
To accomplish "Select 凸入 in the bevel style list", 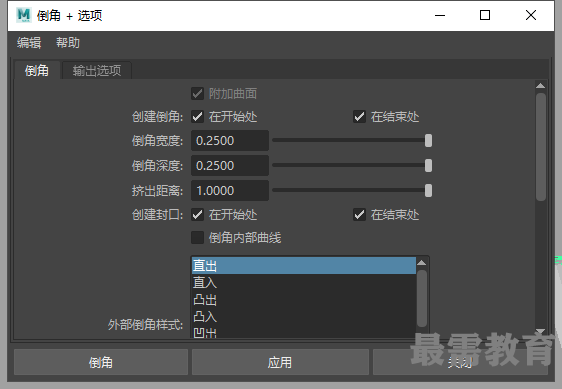I will tap(304, 316).
